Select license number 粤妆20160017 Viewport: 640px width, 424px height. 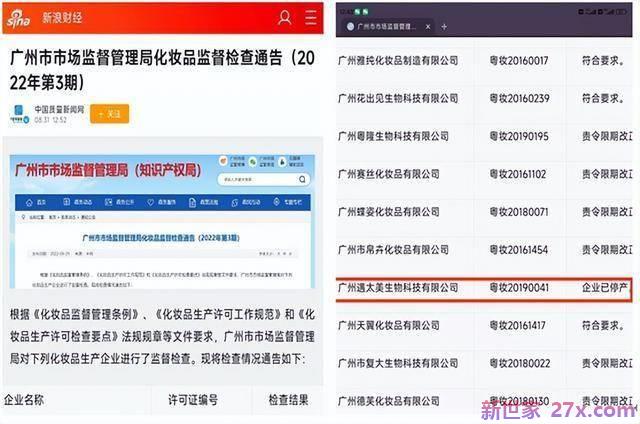[519, 61]
